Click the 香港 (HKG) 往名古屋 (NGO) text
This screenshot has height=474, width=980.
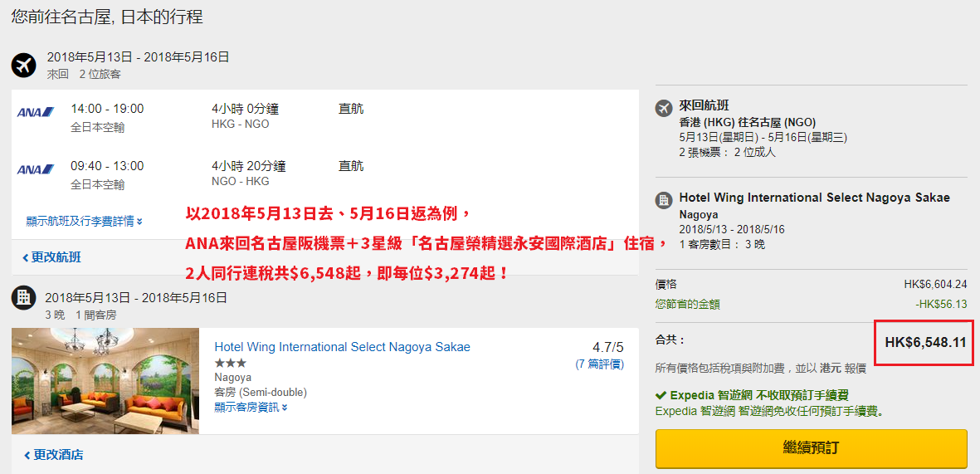click(x=747, y=122)
